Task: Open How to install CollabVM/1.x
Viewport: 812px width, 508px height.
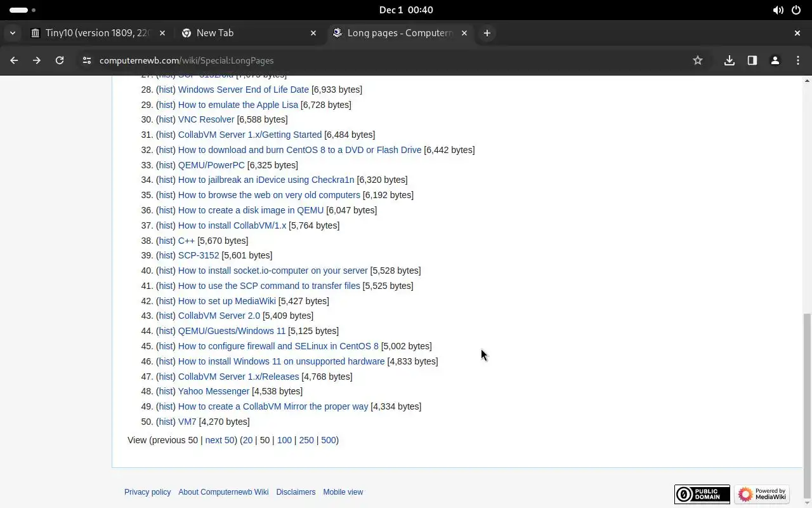Action: coord(232,225)
